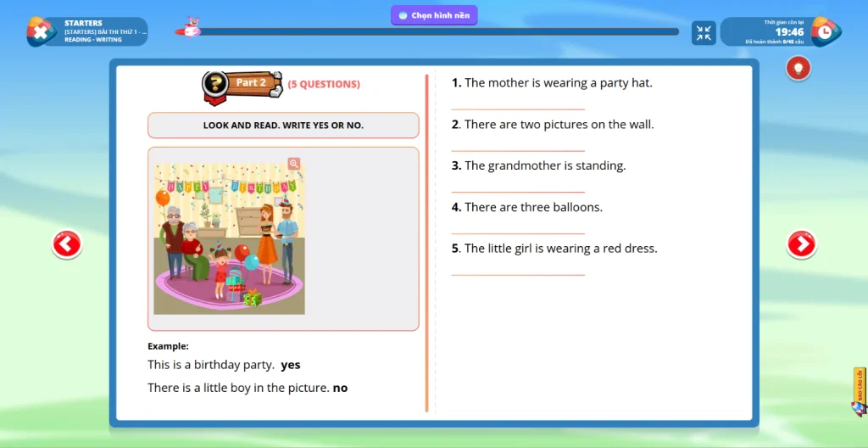Go to previous page with left arrow

[x=67, y=244]
